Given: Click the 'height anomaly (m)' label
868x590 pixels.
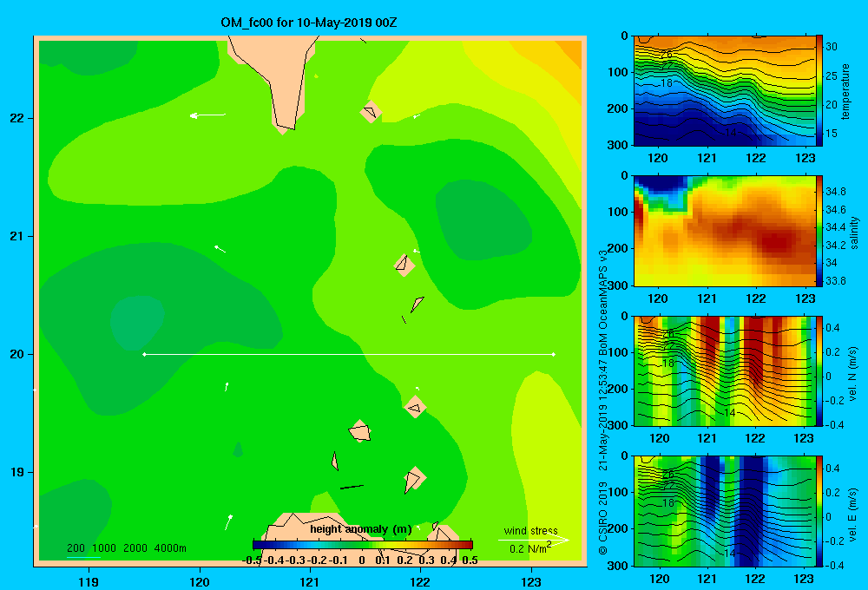Looking at the screenshot, I should (360, 529).
